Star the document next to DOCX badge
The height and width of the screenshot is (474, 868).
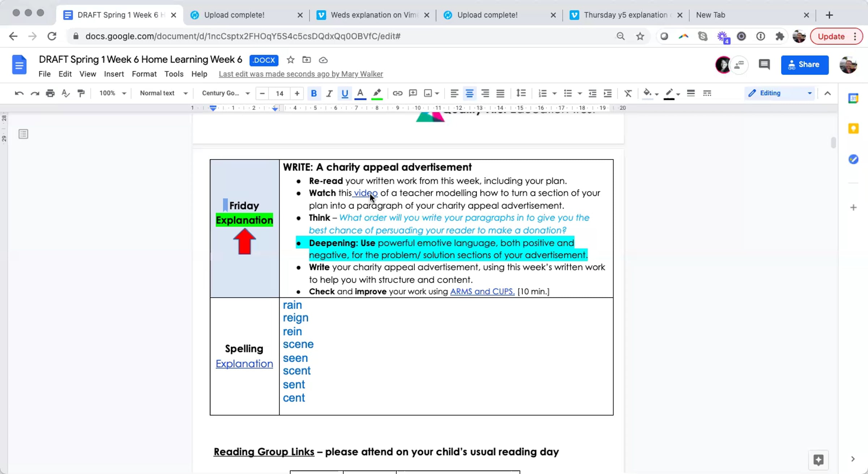290,60
